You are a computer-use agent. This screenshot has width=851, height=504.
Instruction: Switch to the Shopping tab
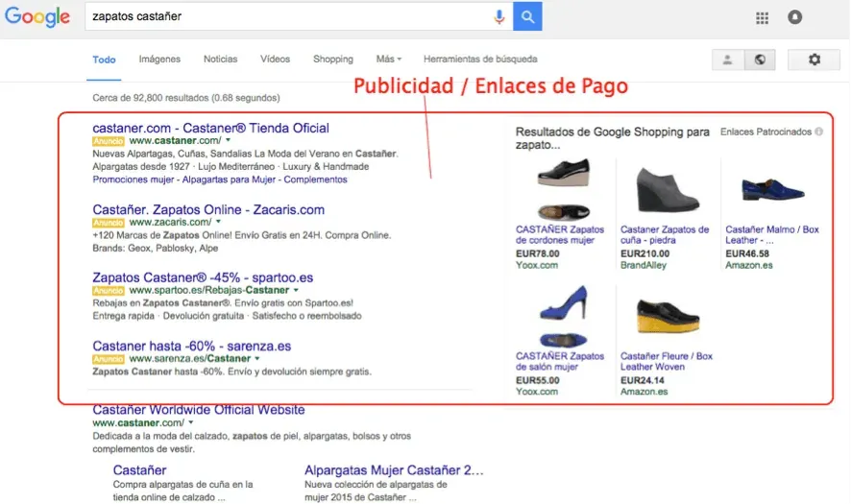[332, 60]
